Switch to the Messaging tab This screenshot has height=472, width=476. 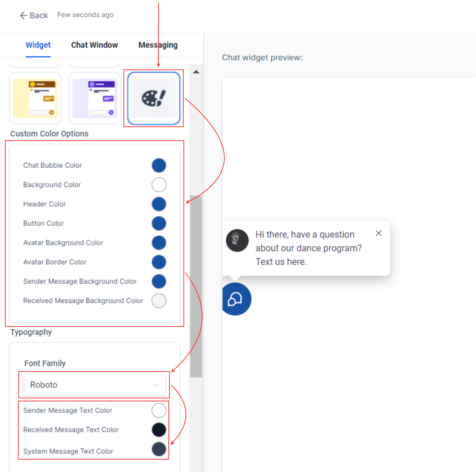point(158,45)
